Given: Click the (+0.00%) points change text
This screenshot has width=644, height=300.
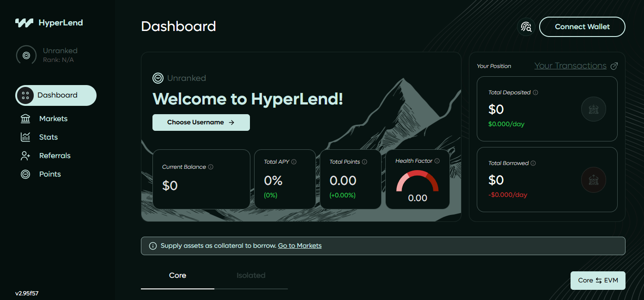Looking at the screenshot, I should 342,196.
